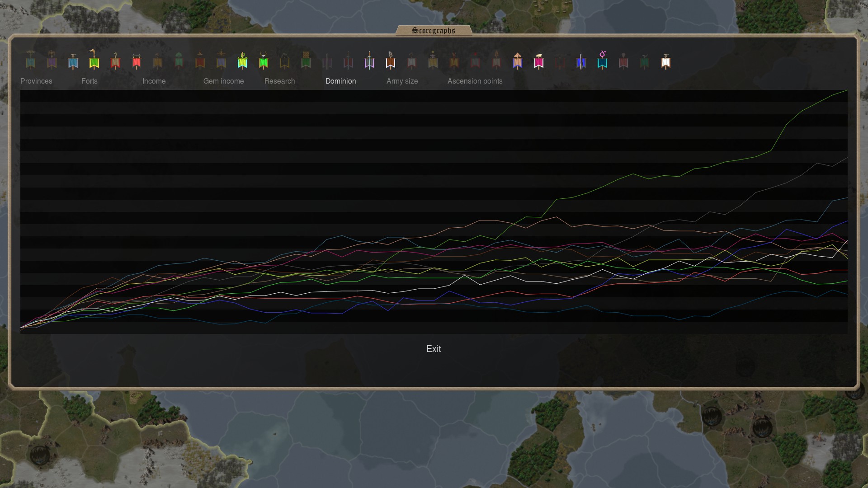Image resolution: width=868 pixels, height=488 pixels.
Task: Show the faded purple flag with sword
Action: (327, 61)
